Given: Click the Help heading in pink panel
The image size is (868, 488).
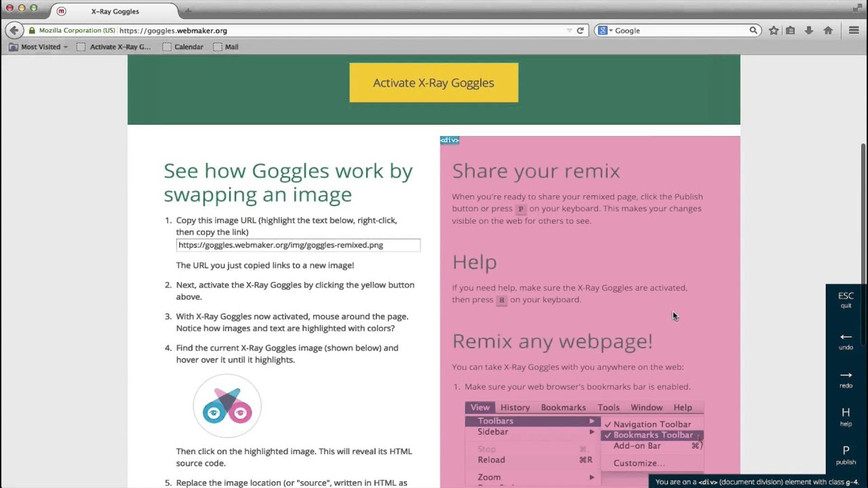Looking at the screenshot, I should tap(474, 262).
